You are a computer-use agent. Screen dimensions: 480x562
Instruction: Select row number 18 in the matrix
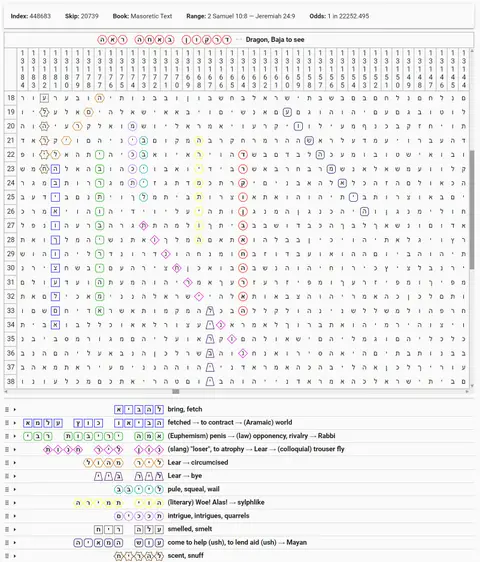click(11, 98)
